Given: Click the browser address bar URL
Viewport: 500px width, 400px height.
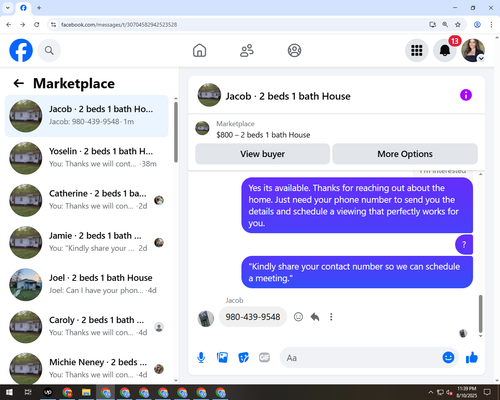Looking at the screenshot, I should tap(119, 25).
